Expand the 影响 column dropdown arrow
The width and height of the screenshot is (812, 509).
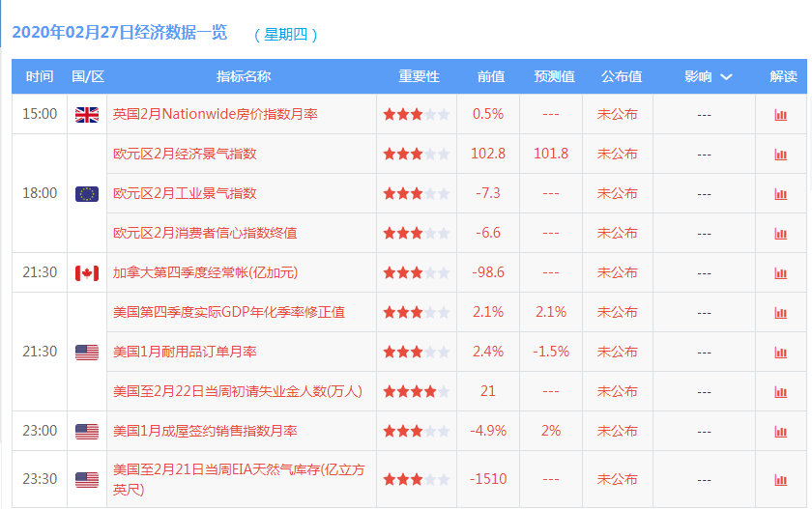[726, 77]
